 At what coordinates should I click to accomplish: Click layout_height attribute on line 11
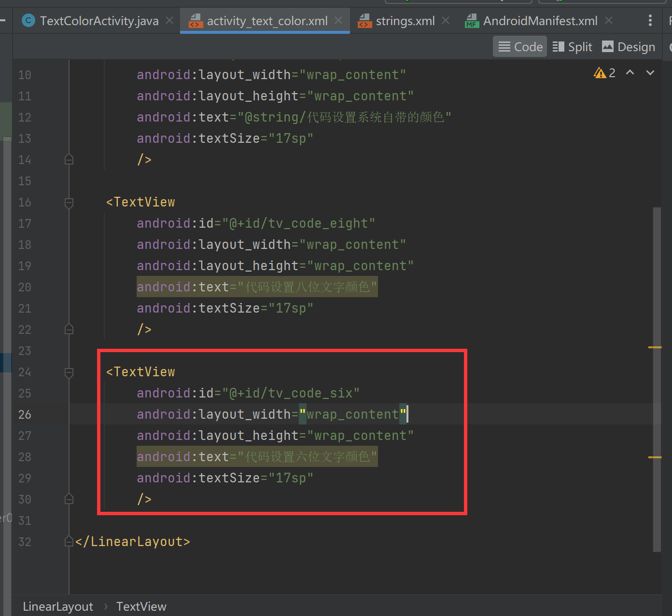(275, 96)
